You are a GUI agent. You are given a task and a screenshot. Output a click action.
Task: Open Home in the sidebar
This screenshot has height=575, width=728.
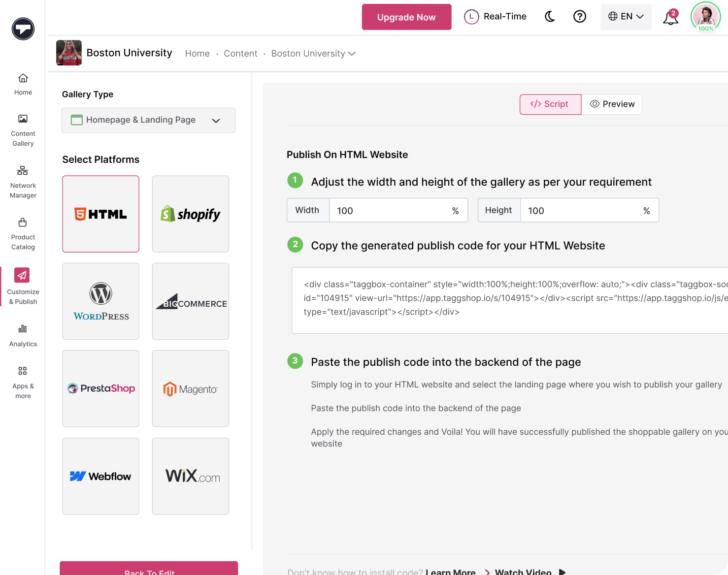pos(23,84)
